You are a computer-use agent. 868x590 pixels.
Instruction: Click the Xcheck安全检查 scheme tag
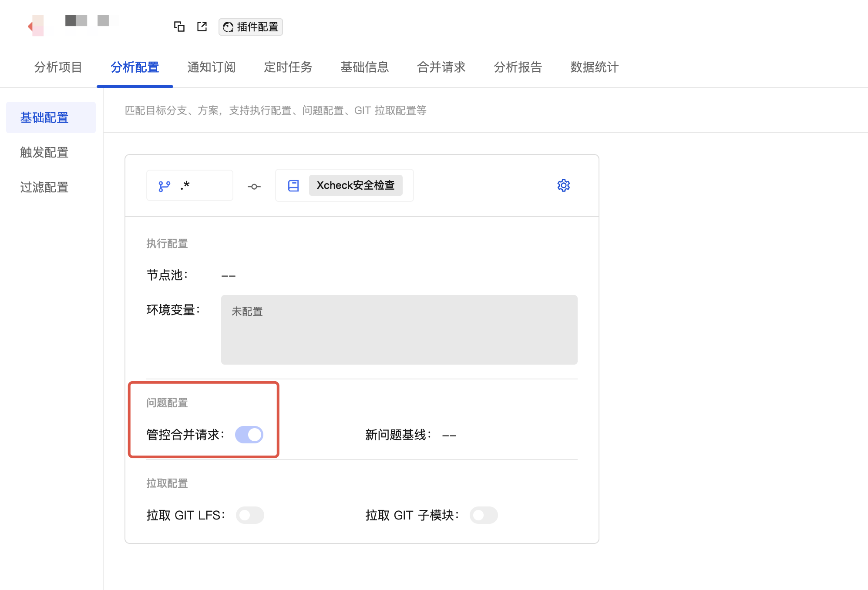point(356,185)
